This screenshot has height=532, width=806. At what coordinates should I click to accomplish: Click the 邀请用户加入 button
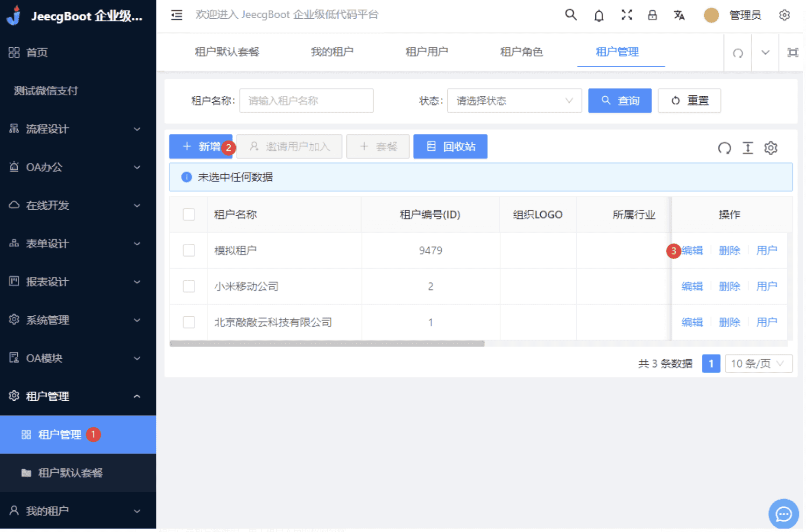(290, 147)
